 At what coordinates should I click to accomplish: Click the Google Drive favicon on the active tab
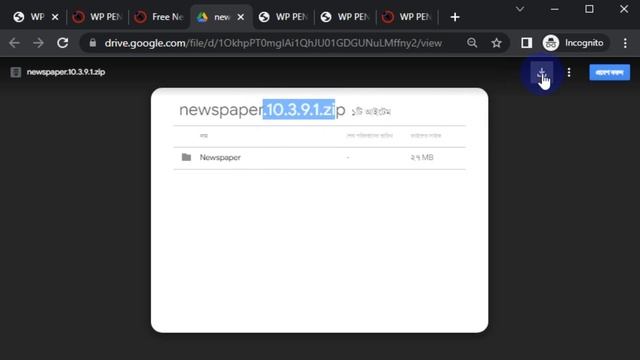[202, 17]
